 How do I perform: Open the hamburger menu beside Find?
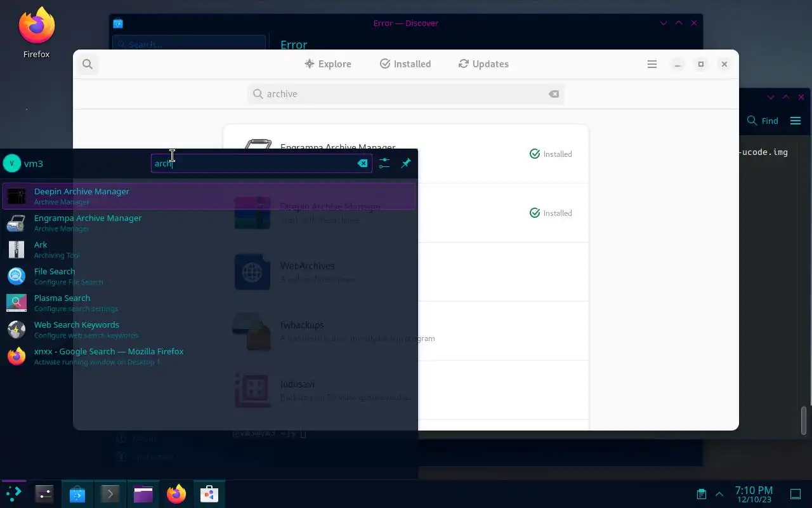coord(796,121)
